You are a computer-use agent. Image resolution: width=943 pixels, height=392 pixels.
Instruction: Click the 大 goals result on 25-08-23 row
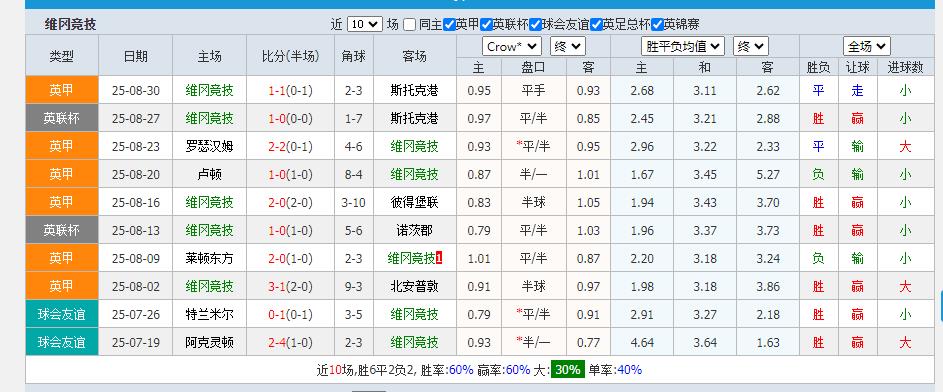[x=905, y=146]
